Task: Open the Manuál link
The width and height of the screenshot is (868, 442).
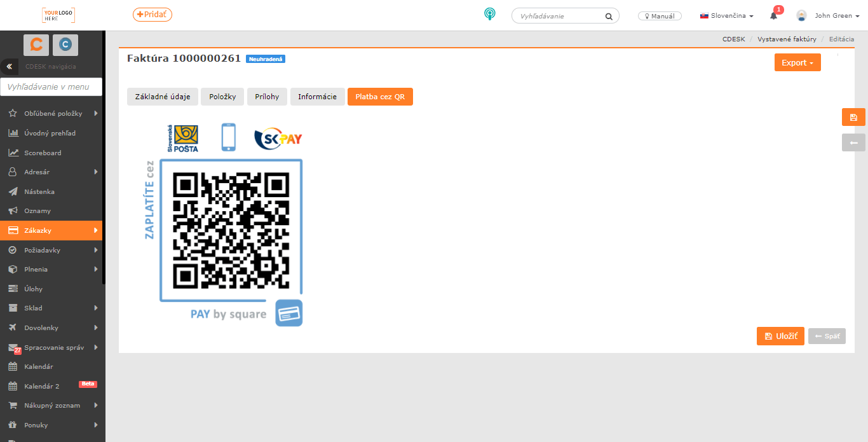Action: [x=660, y=16]
